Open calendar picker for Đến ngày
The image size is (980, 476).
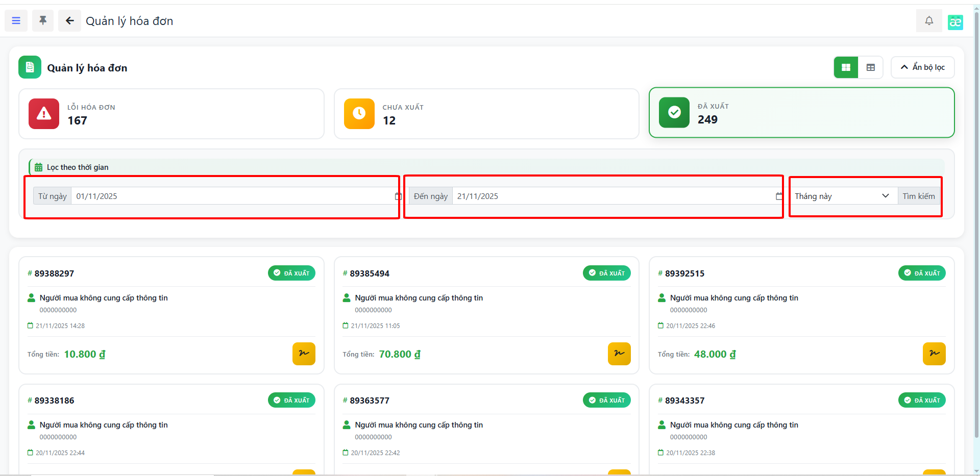pyautogui.click(x=778, y=196)
